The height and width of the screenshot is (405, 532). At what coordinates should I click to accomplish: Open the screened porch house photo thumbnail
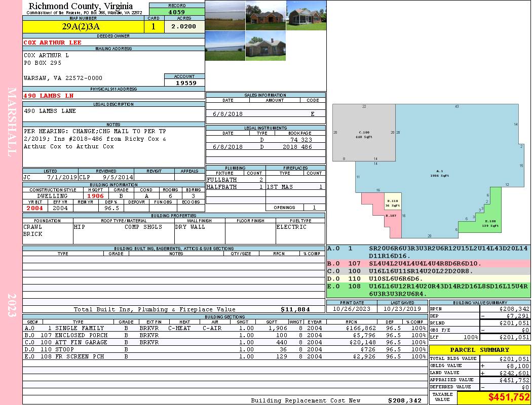pos(306,16)
